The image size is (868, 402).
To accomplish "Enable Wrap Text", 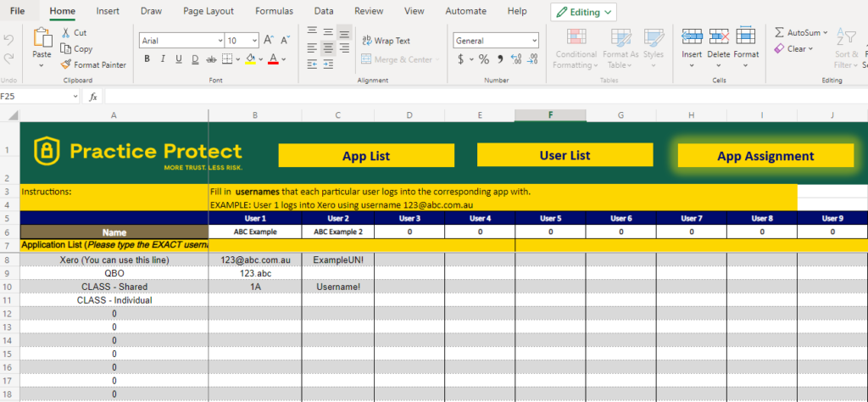I will 386,41.
